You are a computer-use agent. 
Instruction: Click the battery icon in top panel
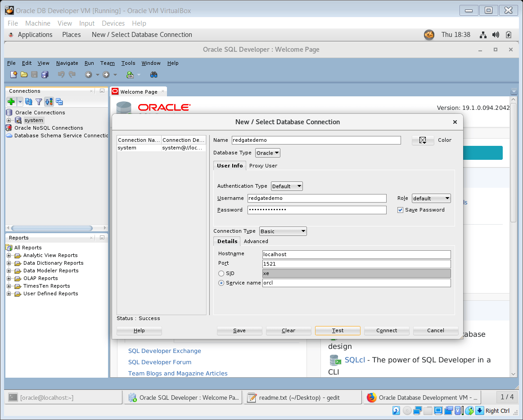pyautogui.click(x=509, y=35)
